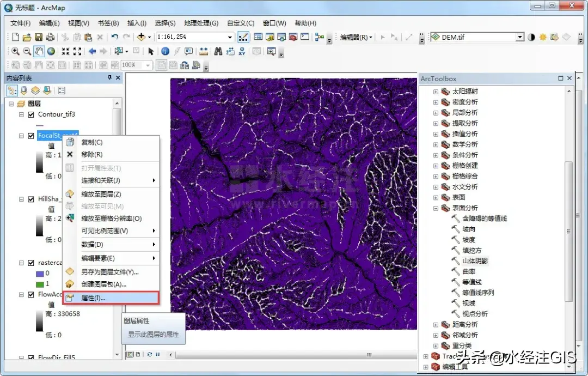The height and width of the screenshot is (376, 588).
Task: Open the map scale dropdown
Action: click(231, 37)
